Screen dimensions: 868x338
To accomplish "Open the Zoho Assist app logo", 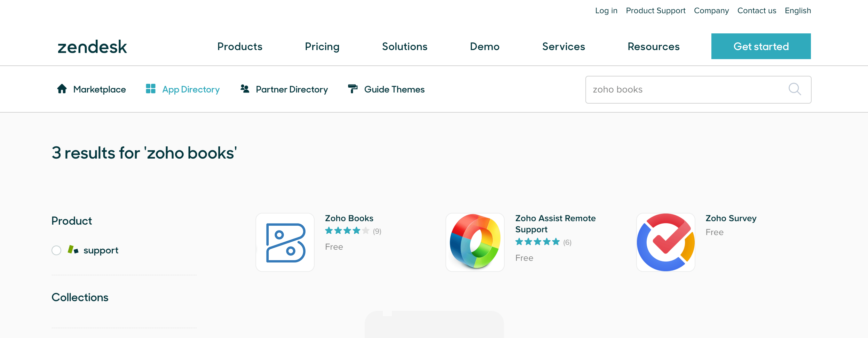I will pos(475,242).
